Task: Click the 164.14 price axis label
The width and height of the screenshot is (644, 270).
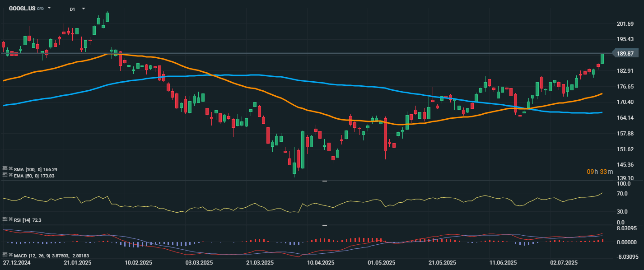Action: [625, 118]
